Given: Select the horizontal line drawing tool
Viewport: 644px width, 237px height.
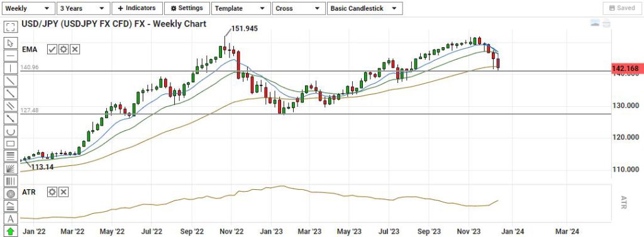Looking at the screenshot, I should click(x=10, y=55).
